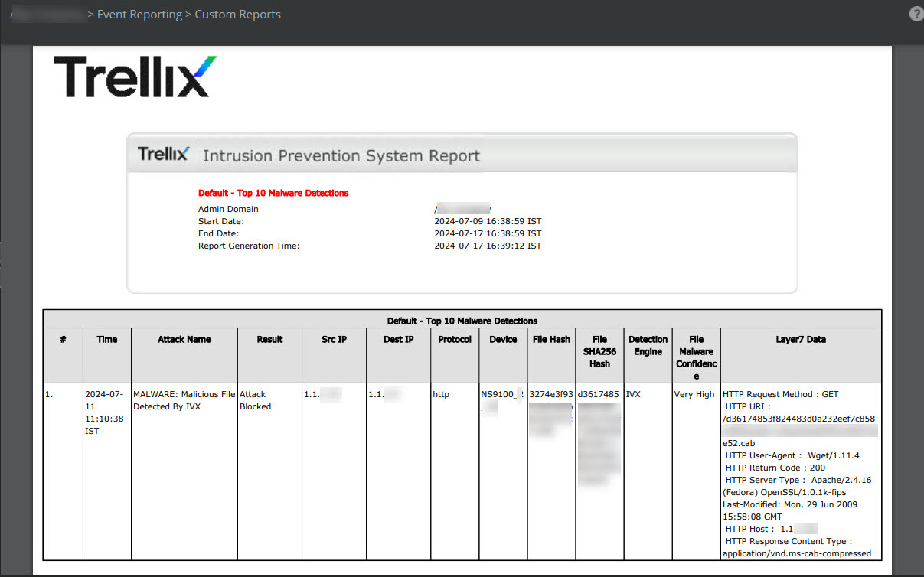
Task: Select the Intrusion Prevention System Report title
Action: pos(341,155)
